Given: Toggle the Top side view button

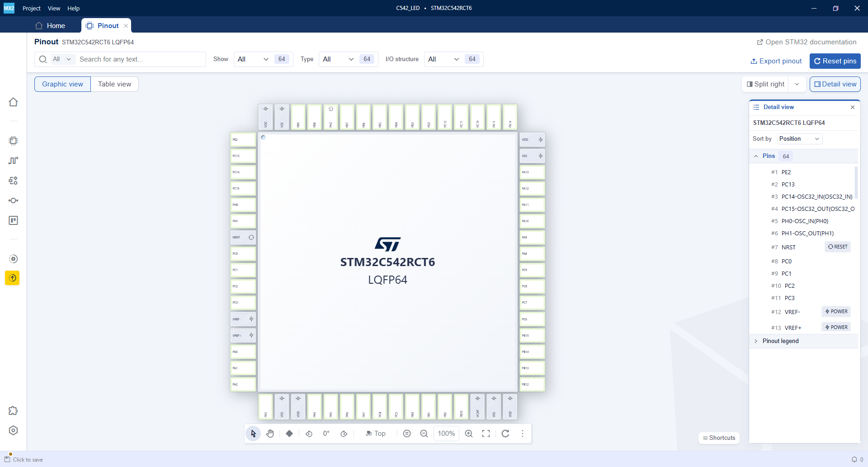Looking at the screenshot, I should pyautogui.click(x=376, y=434).
